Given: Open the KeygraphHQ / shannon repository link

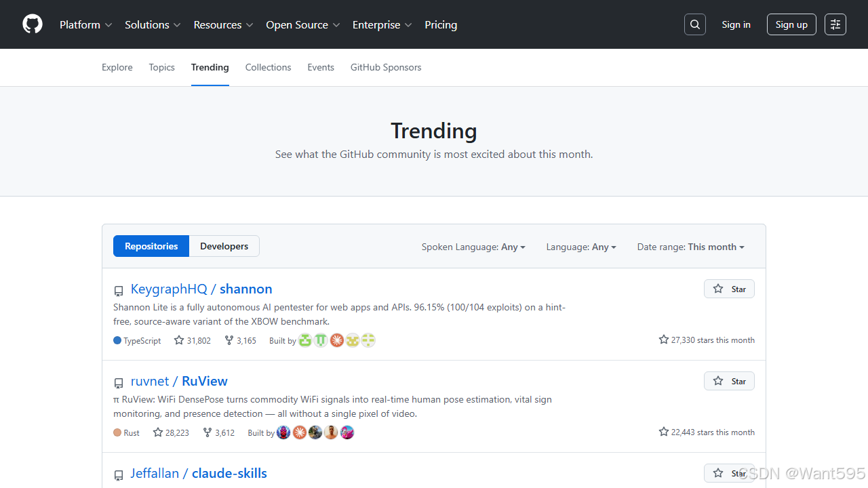Looking at the screenshot, I should (x=201, y=289).
